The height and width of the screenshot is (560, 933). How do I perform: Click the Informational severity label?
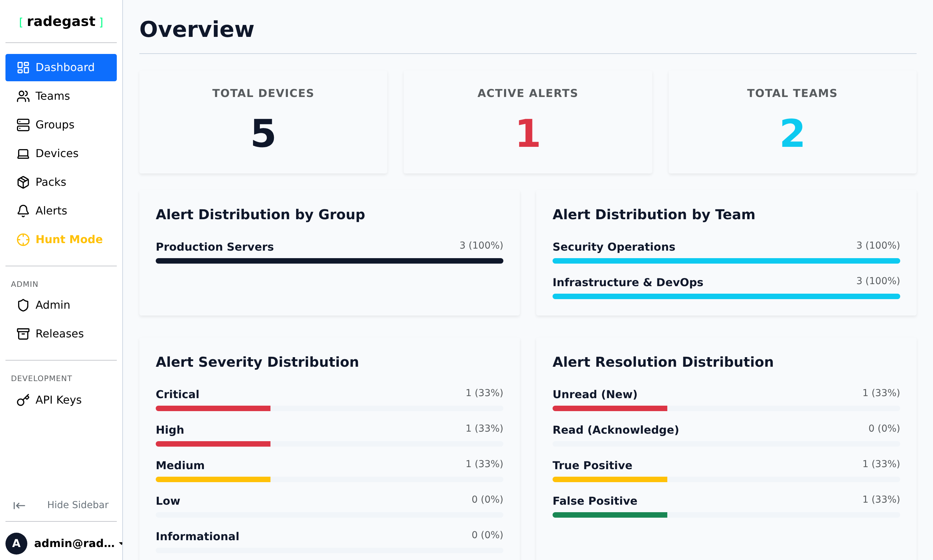(x=197, y=536)
